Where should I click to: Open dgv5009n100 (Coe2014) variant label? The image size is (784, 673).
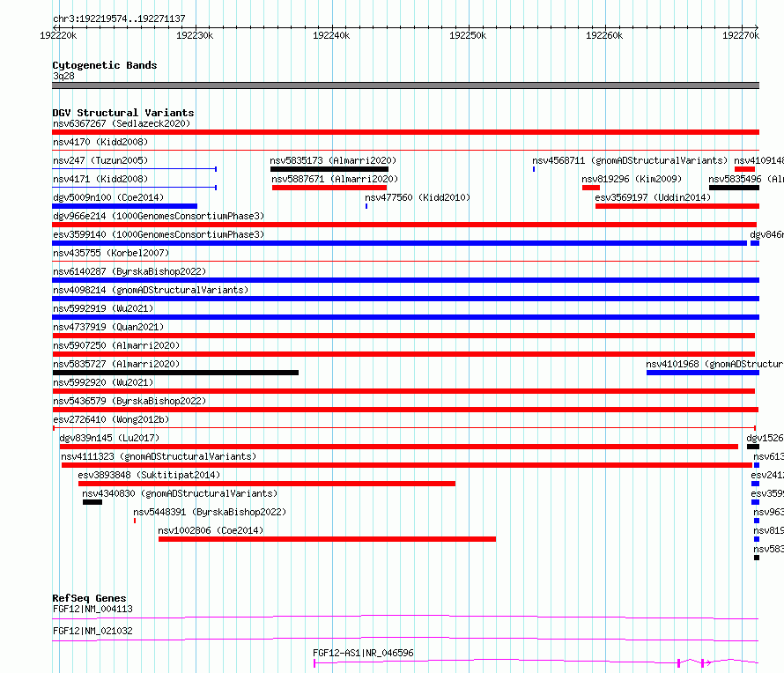pyautogui.click(x=108, y=197)
